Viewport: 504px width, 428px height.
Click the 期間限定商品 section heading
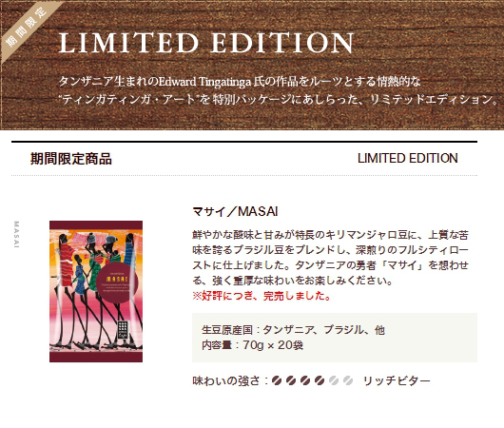71,159
